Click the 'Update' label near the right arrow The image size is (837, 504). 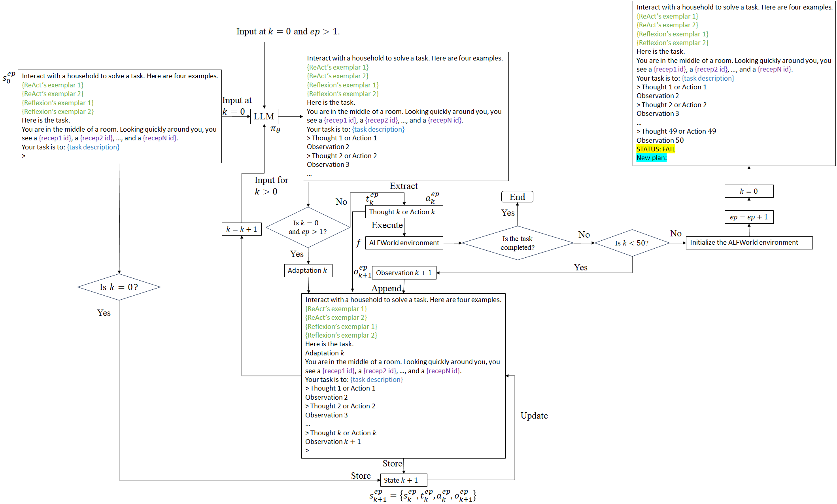coord(534,416)
